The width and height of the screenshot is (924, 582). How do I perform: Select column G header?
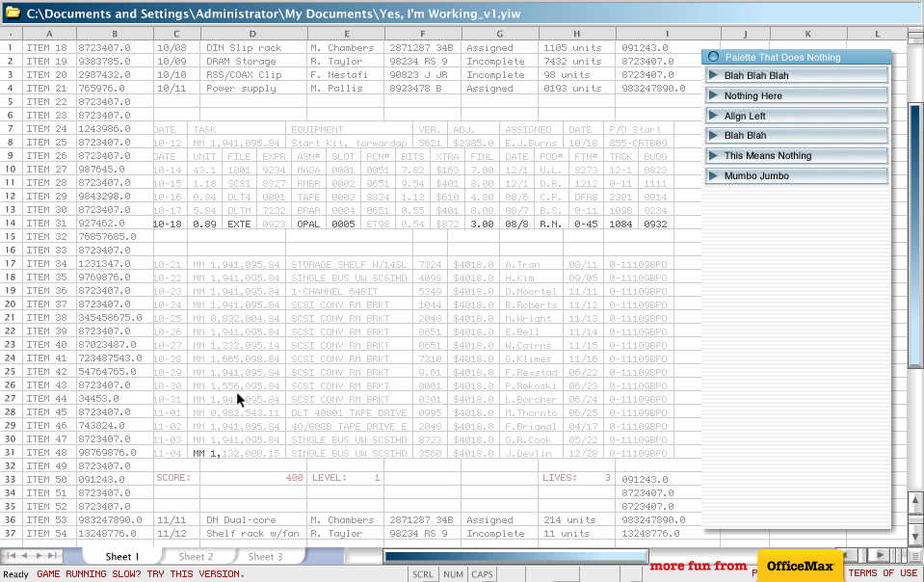[x=500, y=34]
